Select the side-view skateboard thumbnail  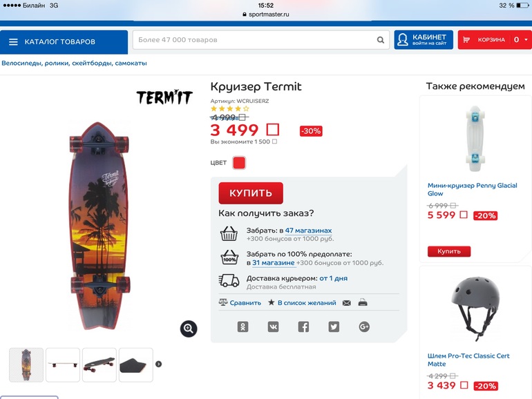pos(63,364)
